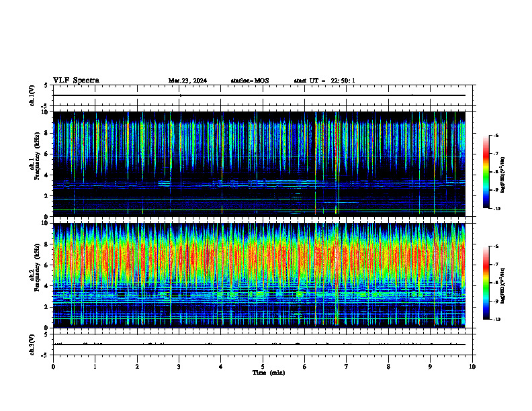
Task: Click time axis tick label "3" at bottom
Action: click(x=179, y=367)
